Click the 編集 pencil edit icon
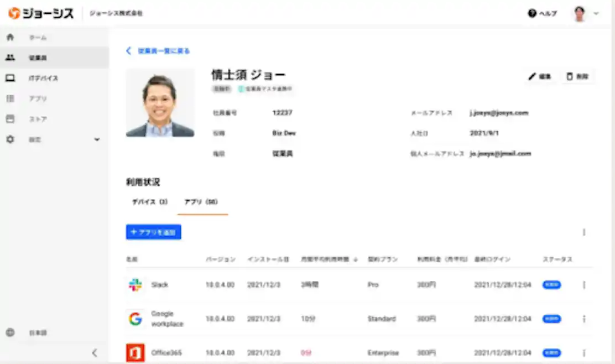615x364 pixels. (x=534, y=76)
